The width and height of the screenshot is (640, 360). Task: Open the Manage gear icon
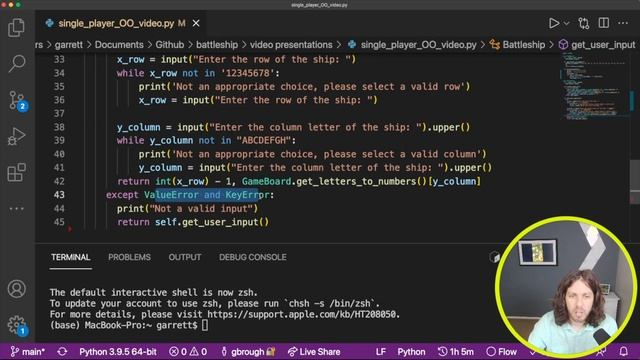[17, 325]
